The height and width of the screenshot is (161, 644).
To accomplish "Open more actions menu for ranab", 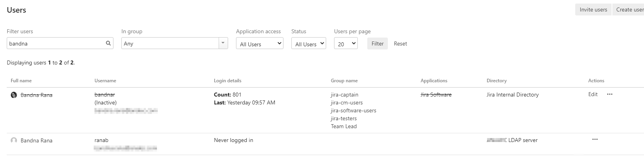I will [595, 140].
